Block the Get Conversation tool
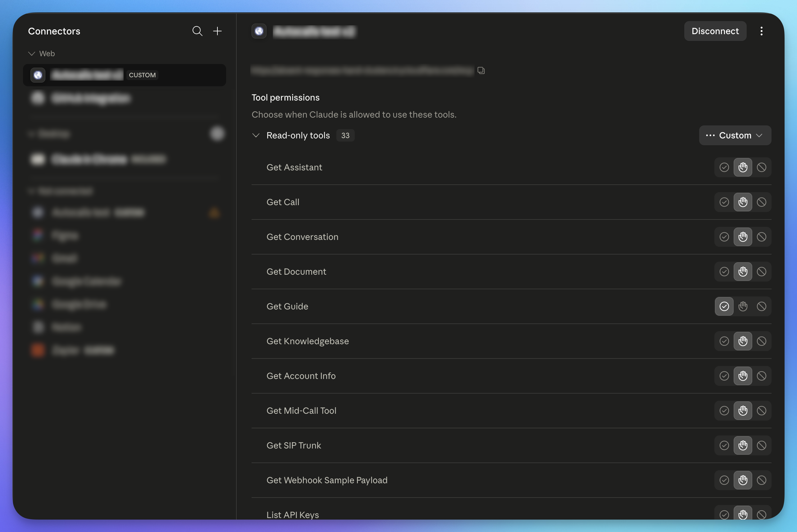 [761, 237]
